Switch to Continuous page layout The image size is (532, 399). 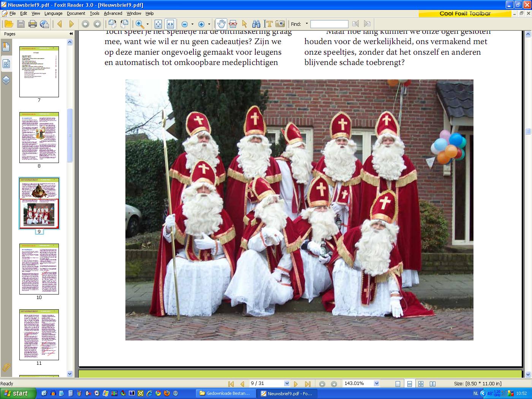[x=409, y=384]
